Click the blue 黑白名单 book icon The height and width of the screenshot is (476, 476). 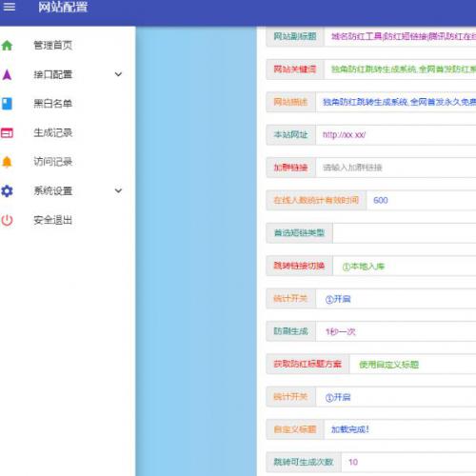pos(7,104)
